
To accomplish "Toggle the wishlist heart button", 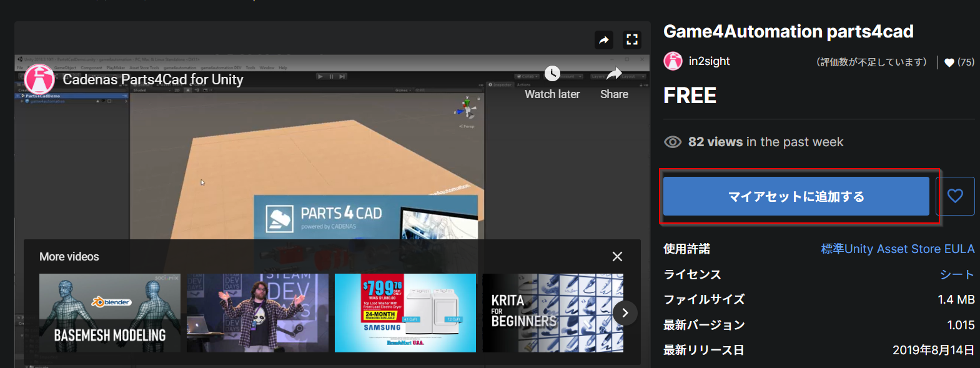I will pos(955,196).
